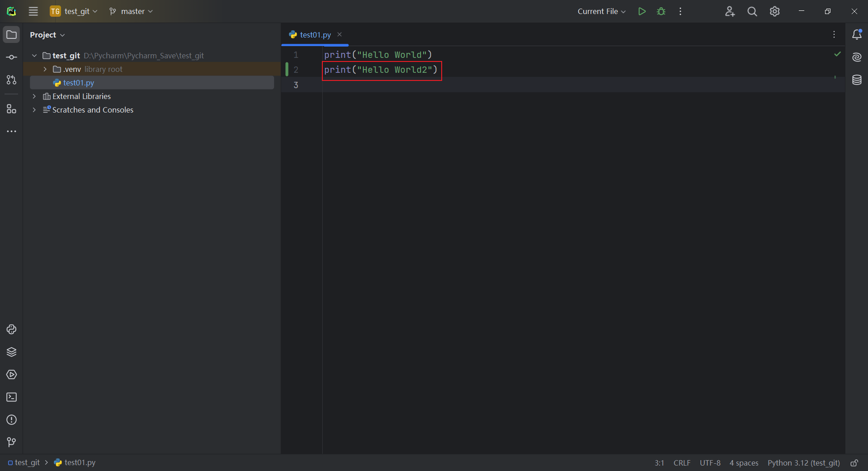Screen dimensions: 868x471
Task: Open the Notifications panel
Action: click(x=857, y=35)
